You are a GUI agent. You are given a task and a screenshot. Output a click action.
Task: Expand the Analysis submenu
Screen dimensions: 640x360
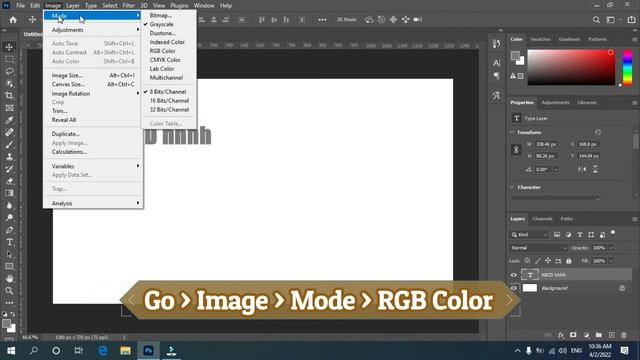(x=93, y=203)
